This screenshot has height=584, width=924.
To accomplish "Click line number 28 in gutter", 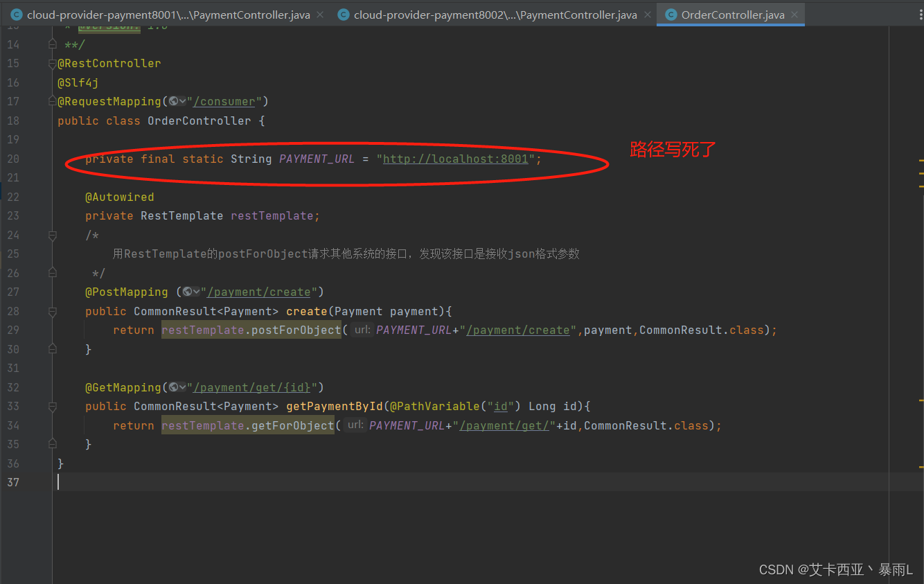I will 13,311.
